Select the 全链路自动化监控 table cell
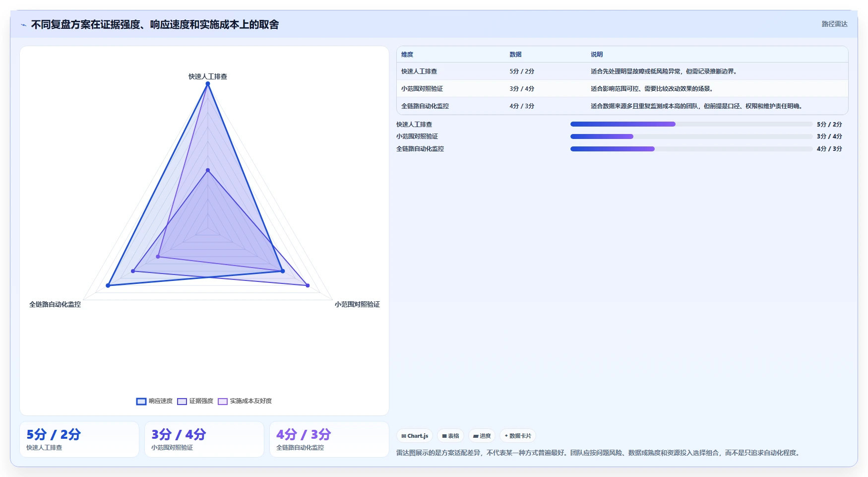Screen dimensions: 868x477 click(425, 106)
